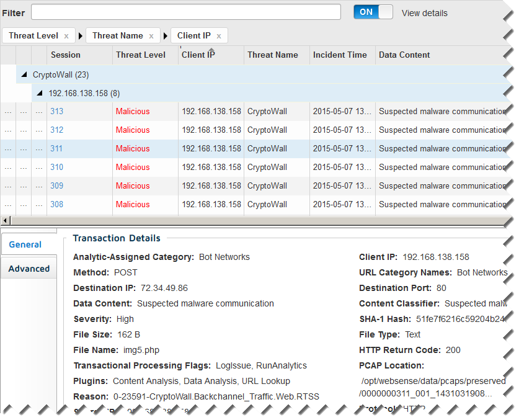Click the PCAP Location path text
The width and height of the screenshot is (519, 420).
(433, 387)
